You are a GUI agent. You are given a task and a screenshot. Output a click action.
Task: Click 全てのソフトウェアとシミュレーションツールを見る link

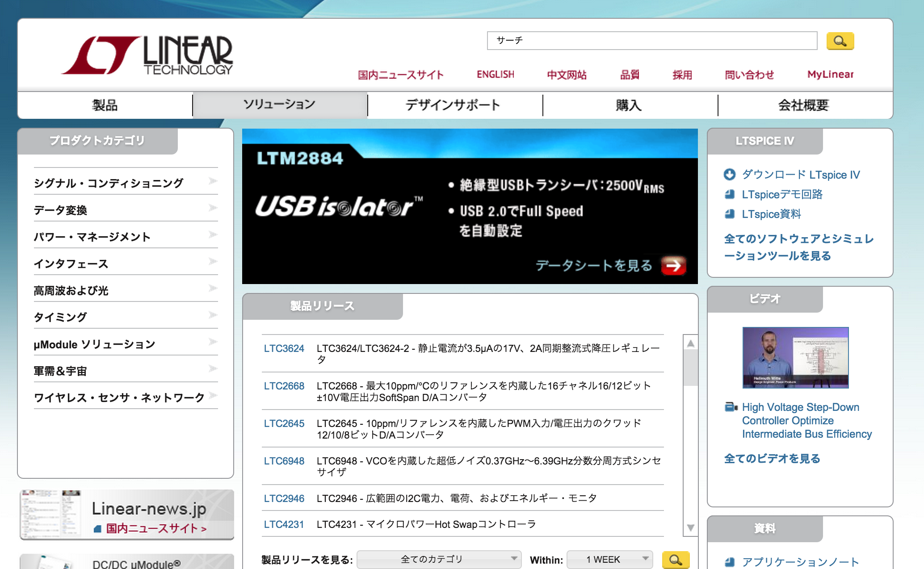click(798, 247)
